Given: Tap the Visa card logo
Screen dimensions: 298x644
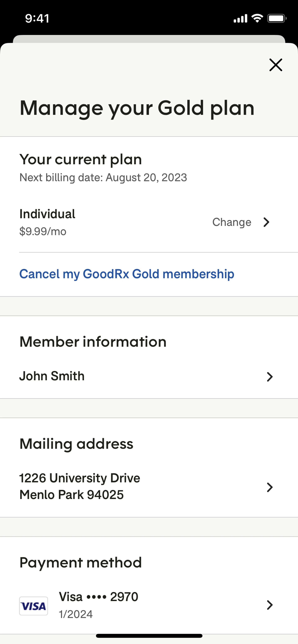Looking at the screenshot, I should (34, 606).
